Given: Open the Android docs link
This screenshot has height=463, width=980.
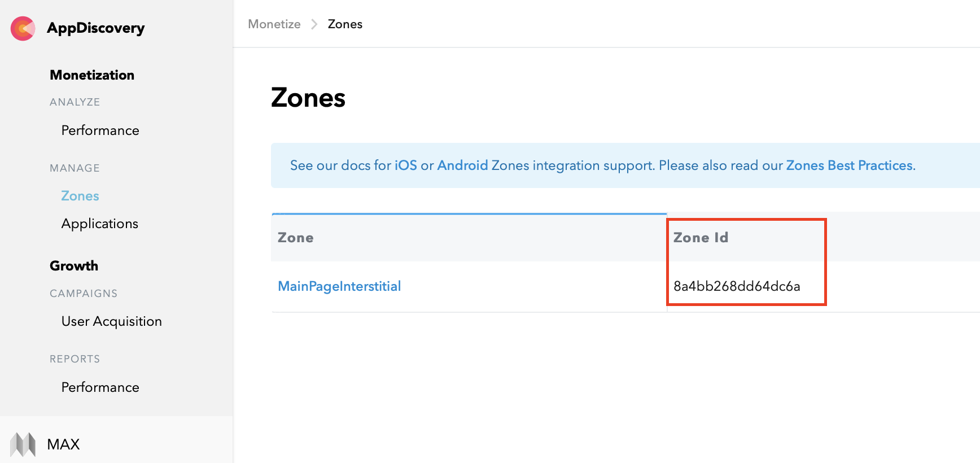Looking at the screenshot, I should (x=462, y=165).
